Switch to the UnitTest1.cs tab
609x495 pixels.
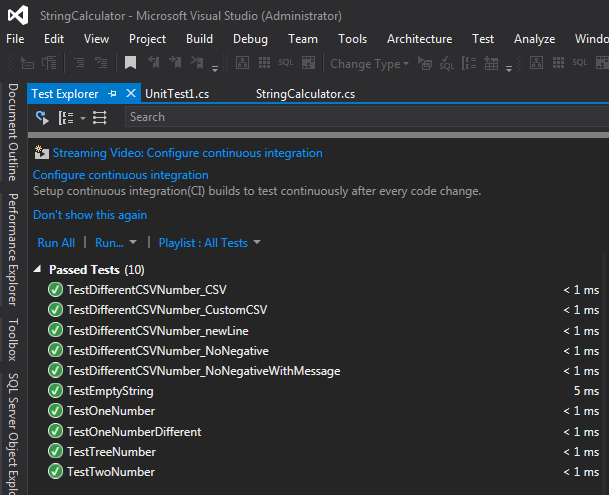click(x=177, y=94)
